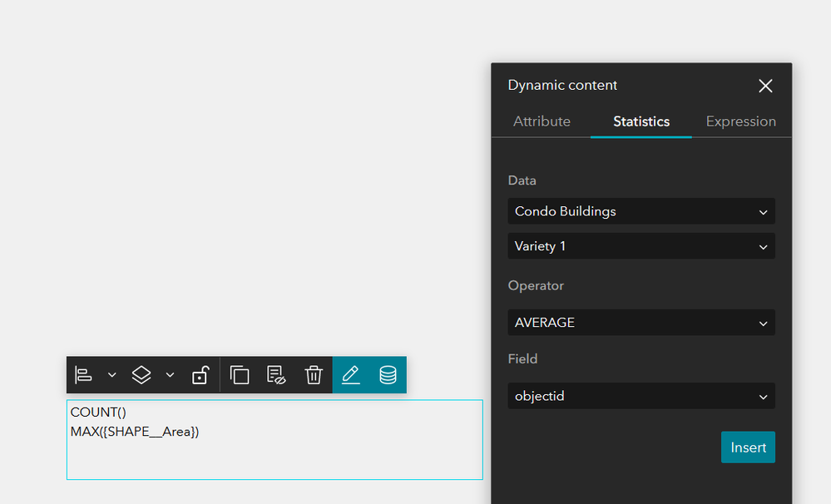Toggle the pencil edit text tool
831x504 pixels.
(x=351, y=375)
